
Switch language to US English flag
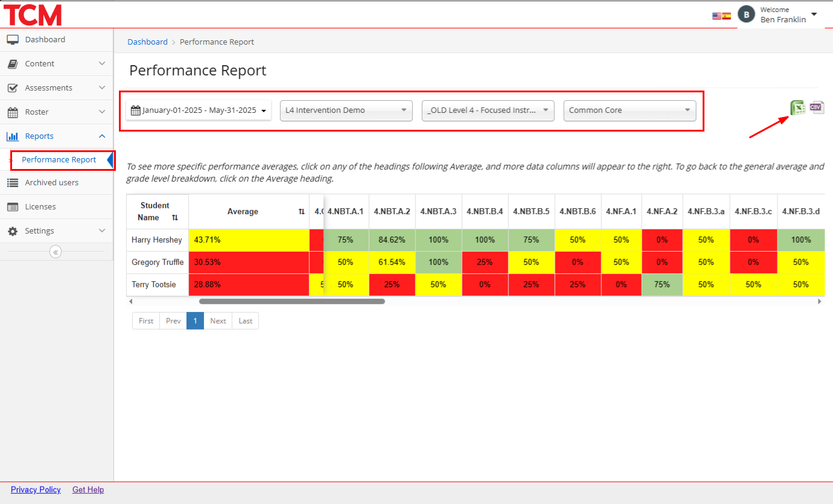(717, 16)
